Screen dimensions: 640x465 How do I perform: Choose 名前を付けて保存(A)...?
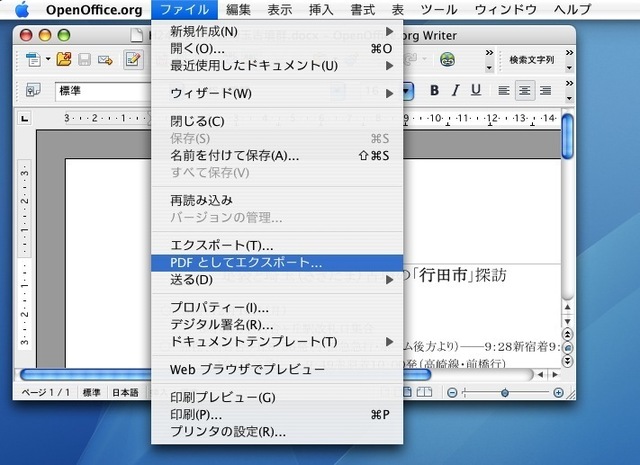(277, 156)
